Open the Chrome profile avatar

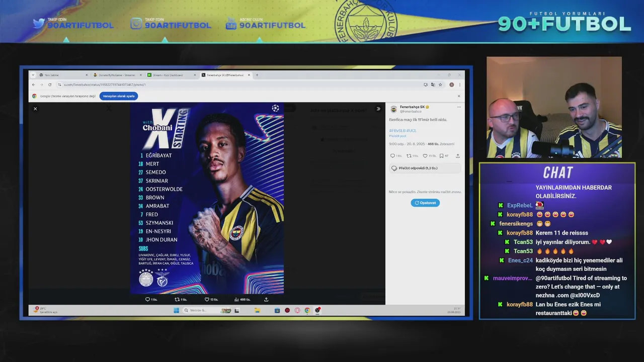pyautogui.click(x=452, y=84)
